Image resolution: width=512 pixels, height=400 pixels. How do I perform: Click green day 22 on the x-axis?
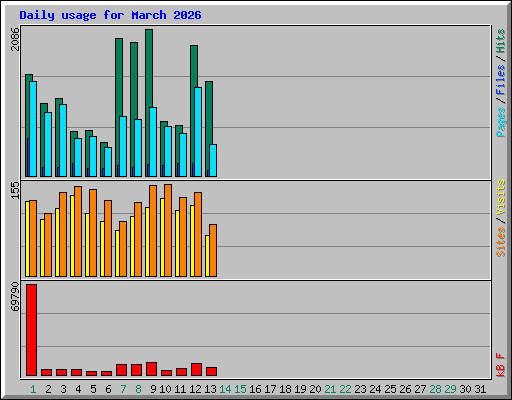pos(345,389)
